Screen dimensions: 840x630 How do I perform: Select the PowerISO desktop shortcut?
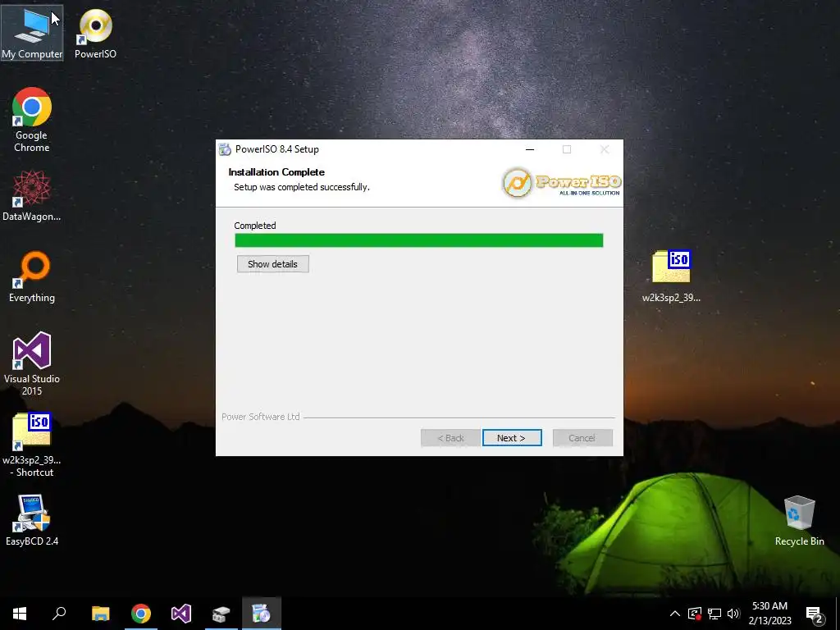click(x=95, y=33)
